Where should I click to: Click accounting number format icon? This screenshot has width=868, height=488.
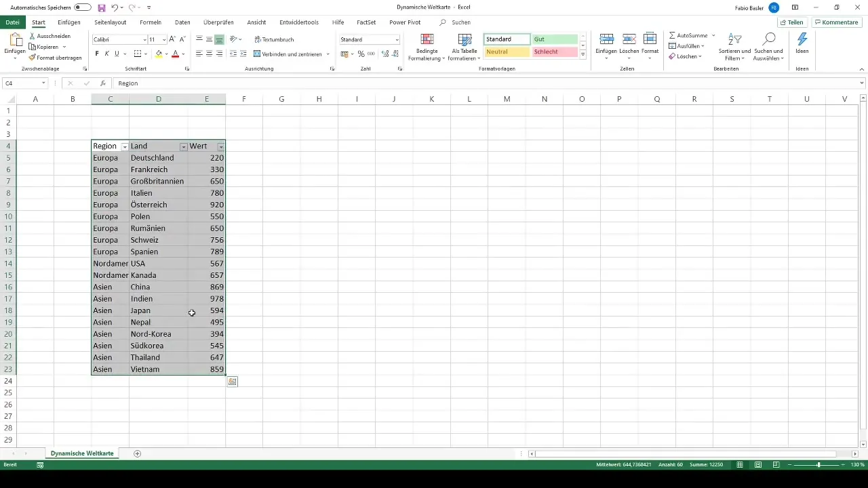pyautogui.click(x=344, y=54)
